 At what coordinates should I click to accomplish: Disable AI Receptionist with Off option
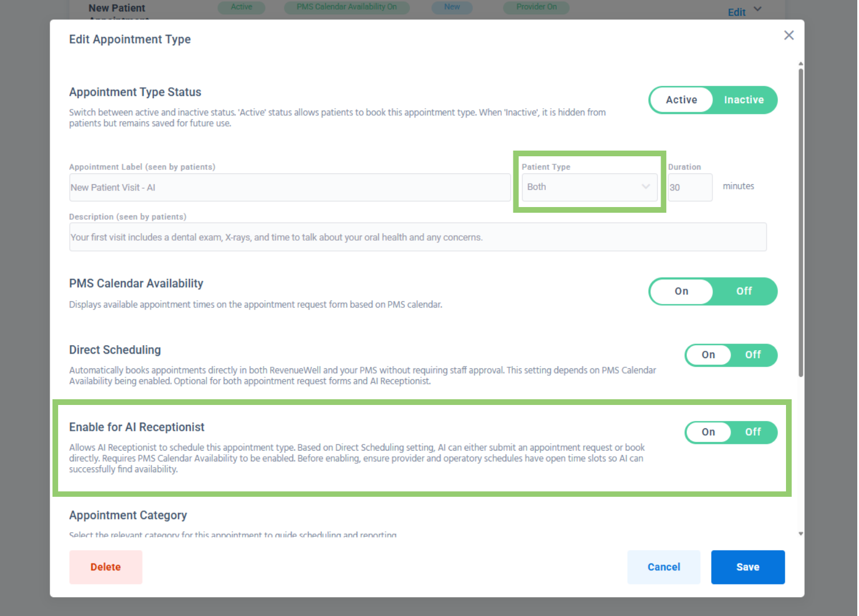752,432
